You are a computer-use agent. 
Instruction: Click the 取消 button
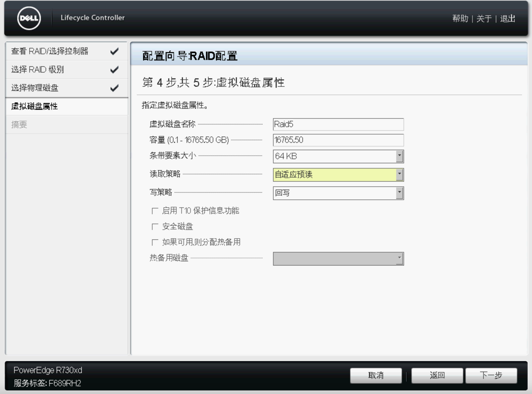tap(376, 375)
